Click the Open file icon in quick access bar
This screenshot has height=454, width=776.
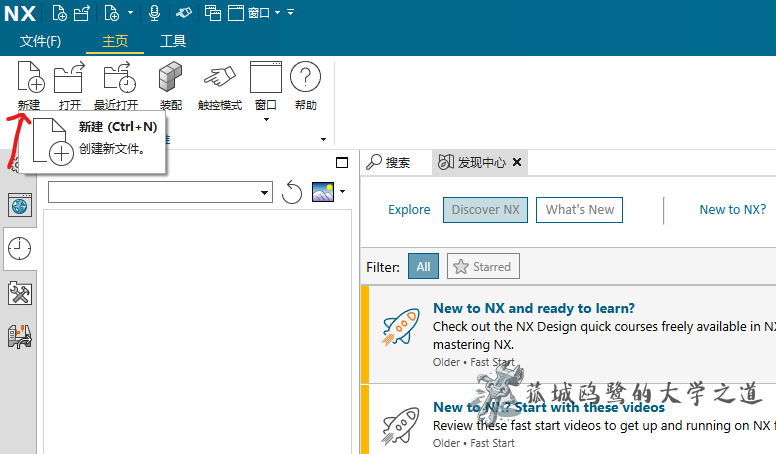(82, 13)
